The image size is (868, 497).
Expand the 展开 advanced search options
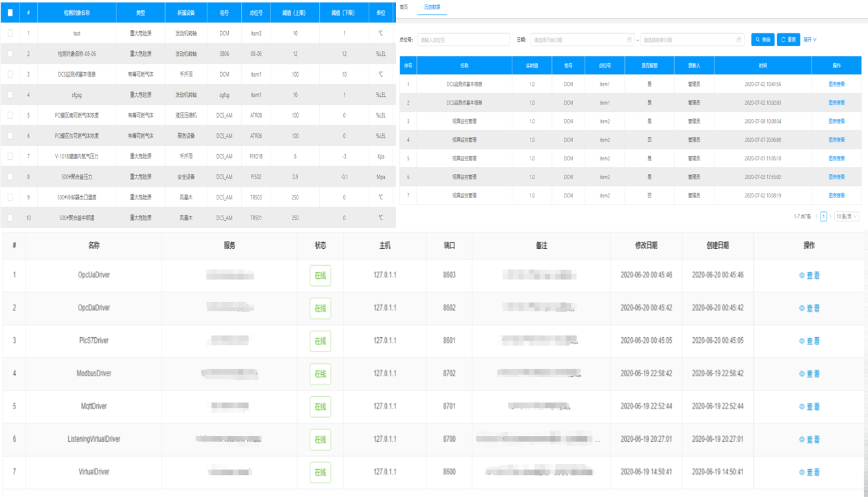click(x=809, y=40)
